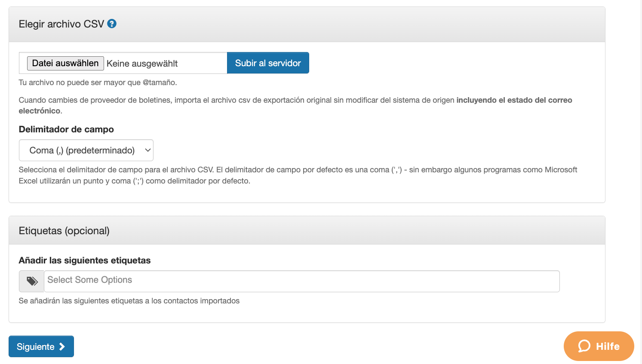Expand the delimiter dropdown arrow
This screenshot has width=642, height=364.
tap(147, 150)
